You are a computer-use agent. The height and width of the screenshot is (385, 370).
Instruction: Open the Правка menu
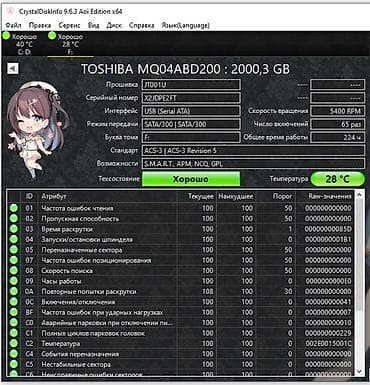[x=40, y=25]
